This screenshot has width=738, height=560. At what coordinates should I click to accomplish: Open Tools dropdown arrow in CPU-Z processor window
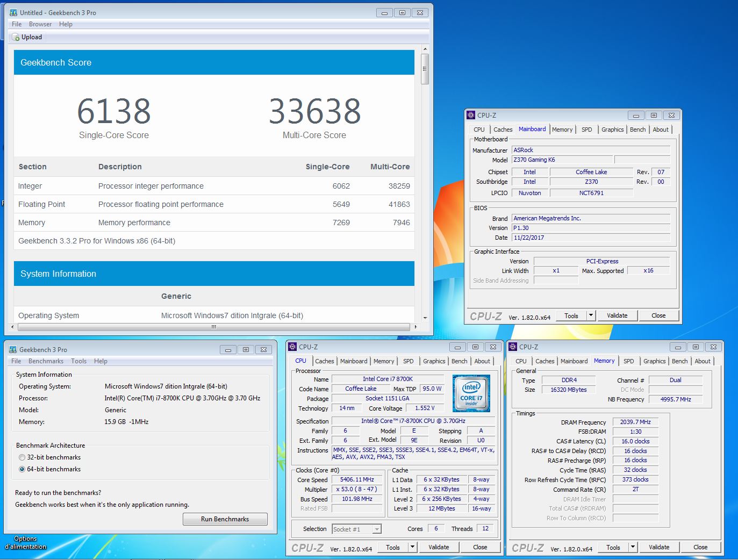(x=412, y=547)
